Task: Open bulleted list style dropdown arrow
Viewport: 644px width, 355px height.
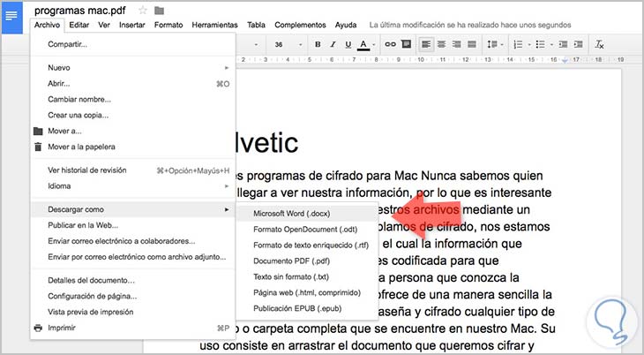Action: (x=551, y=44)
